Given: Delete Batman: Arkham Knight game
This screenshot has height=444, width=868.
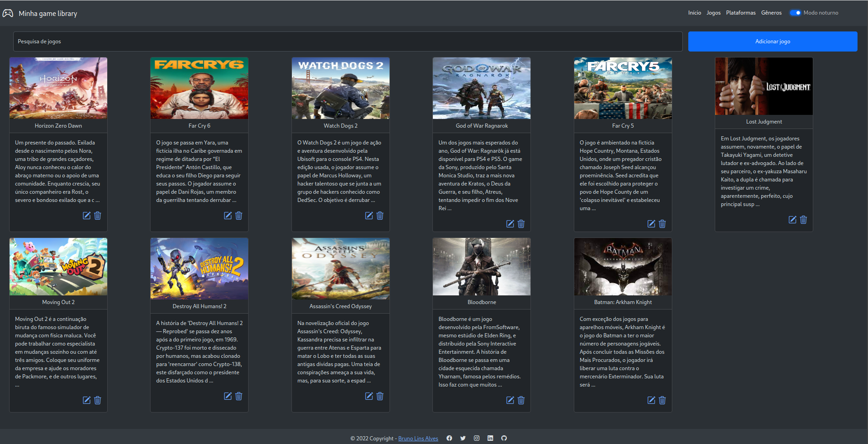Looking at the screenshot, I should [x=662, y=400].
